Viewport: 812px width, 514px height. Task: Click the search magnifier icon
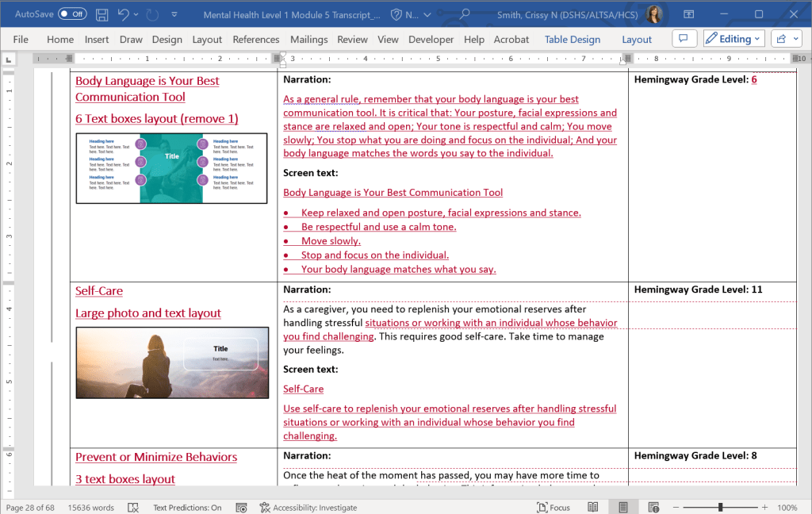pos(465,14)
